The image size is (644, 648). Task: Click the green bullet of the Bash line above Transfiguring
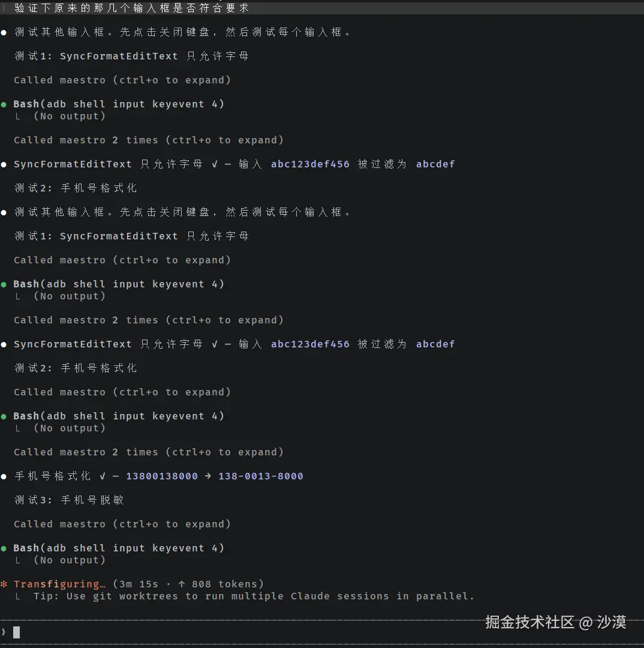(x=4, y=548)
